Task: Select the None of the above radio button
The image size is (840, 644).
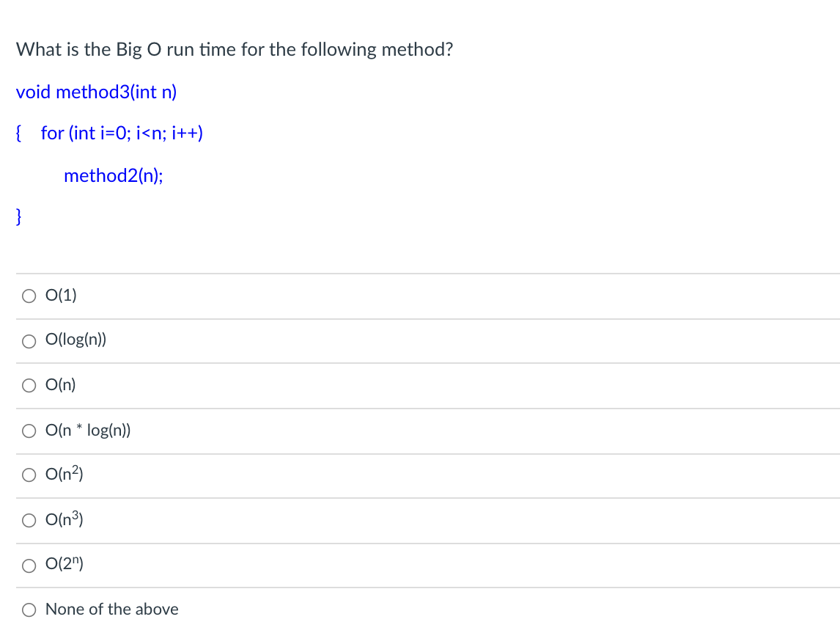Action: point(29,610)
